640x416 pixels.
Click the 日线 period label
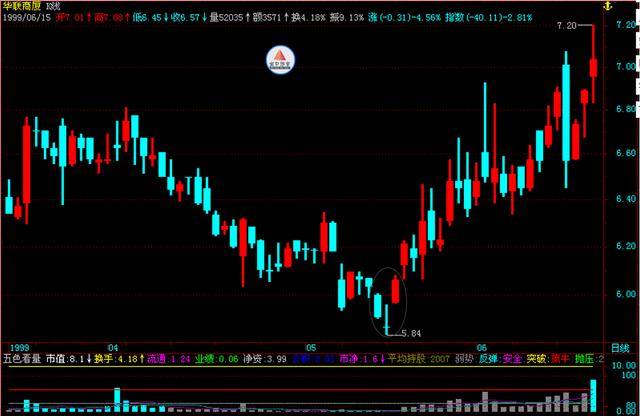620,348
